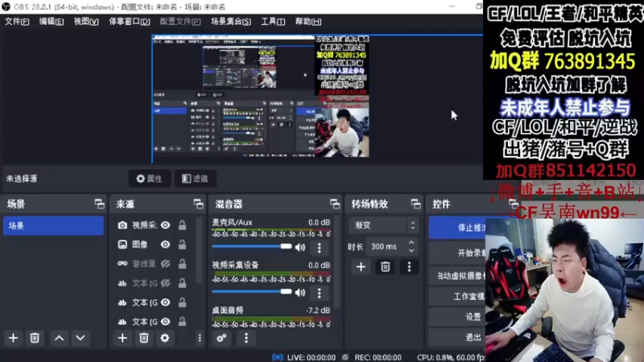Add a new source with plus icon
644x362 pixels.
click(122, 338)
